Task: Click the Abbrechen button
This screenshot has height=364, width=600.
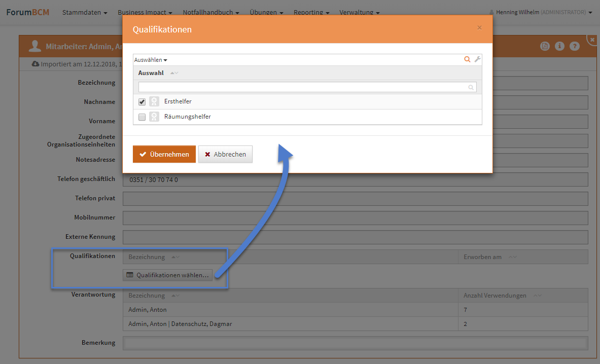Action: click(225, 155)
